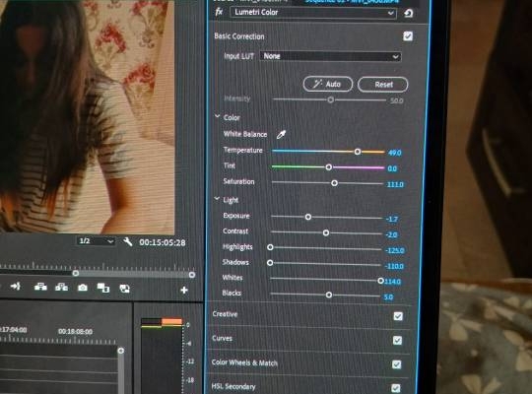Open the Curves section
532x394 pixels.
pos(222,338)
